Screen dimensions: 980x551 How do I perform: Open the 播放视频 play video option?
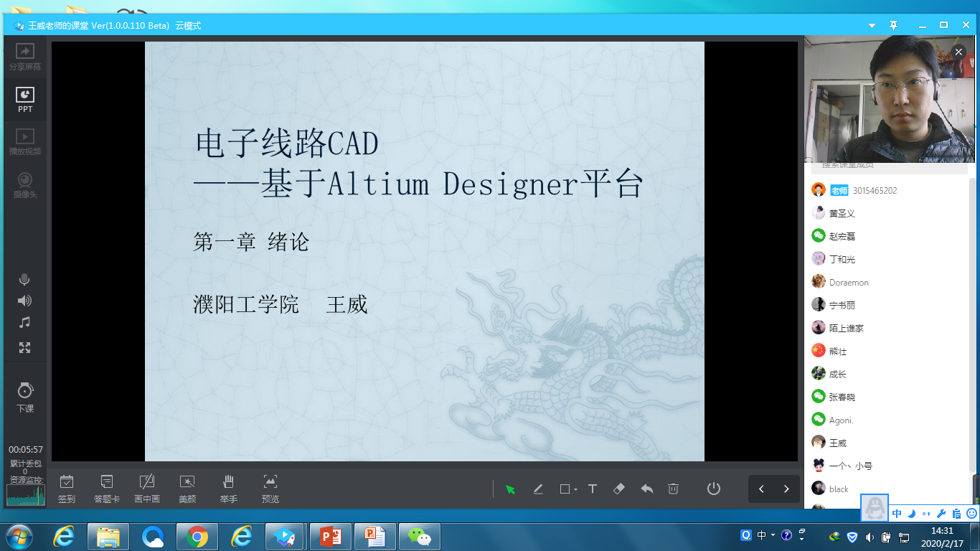(x=25, y=142)
